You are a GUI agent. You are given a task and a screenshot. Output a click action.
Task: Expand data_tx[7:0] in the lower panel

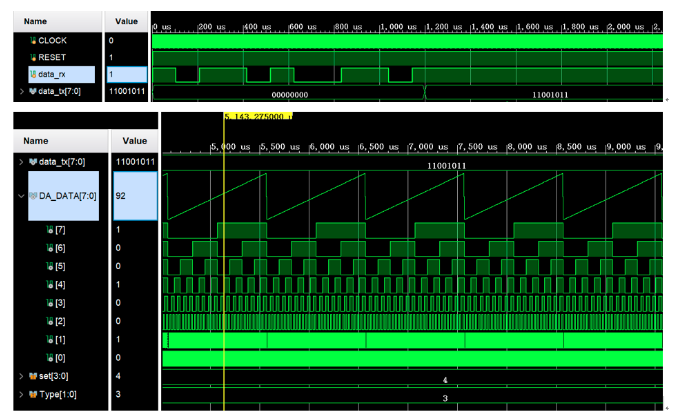pos(21,162)
